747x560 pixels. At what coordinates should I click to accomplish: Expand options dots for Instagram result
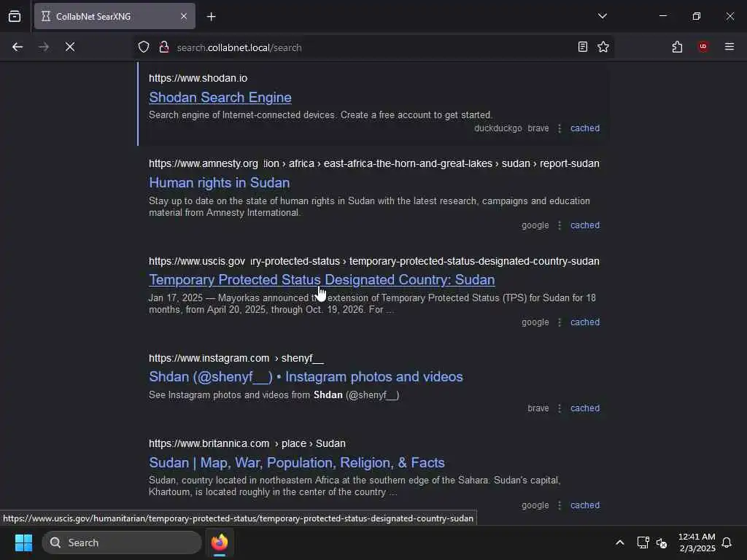[560, 408]
